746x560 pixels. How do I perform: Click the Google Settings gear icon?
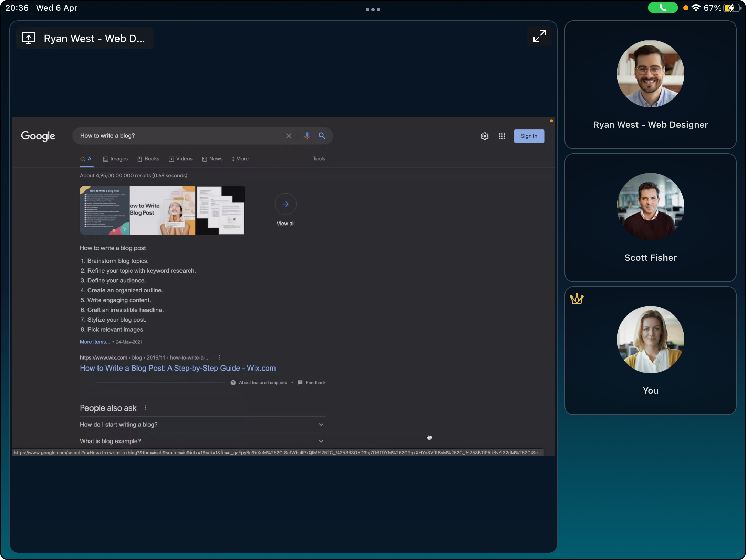click(x=485, y=136)
